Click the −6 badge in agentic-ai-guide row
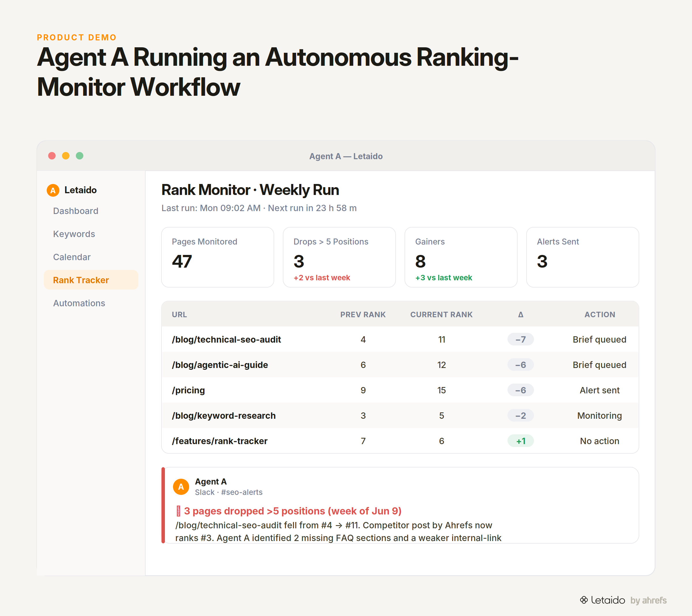 (x=521, y=365)
